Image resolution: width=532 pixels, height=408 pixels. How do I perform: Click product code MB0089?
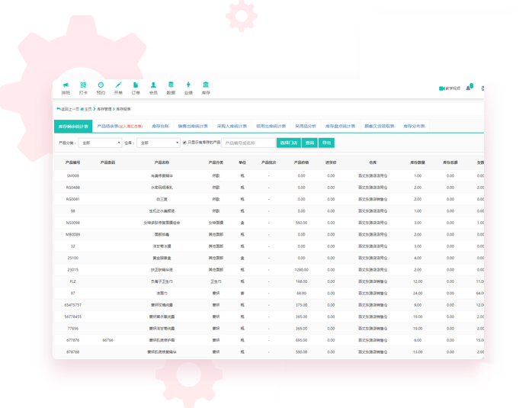click(x=72, y=235)
